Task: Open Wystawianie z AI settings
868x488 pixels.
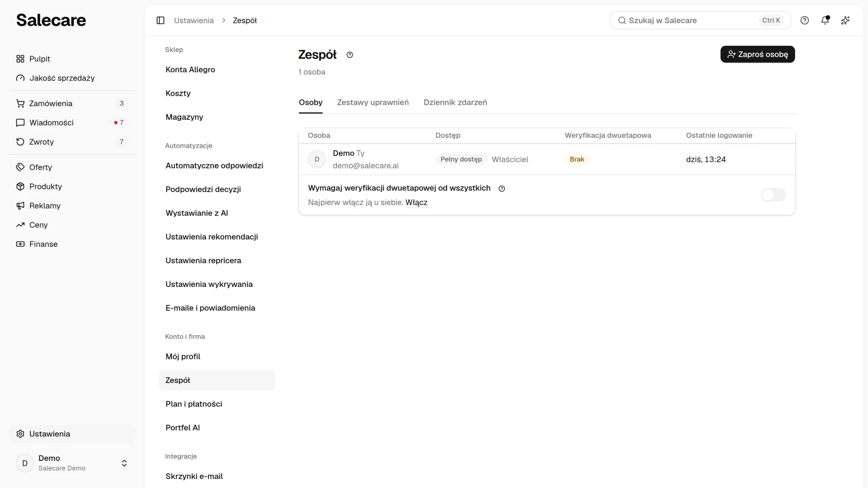Action: pos(217,213)
